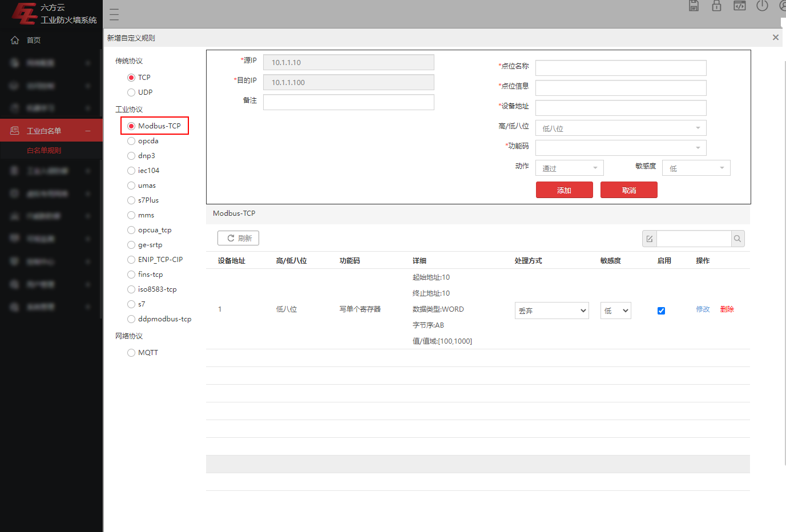Toggle the hamburger sidebar menu icon
Viewport: 786px width, 532px height.
point(114,15)
